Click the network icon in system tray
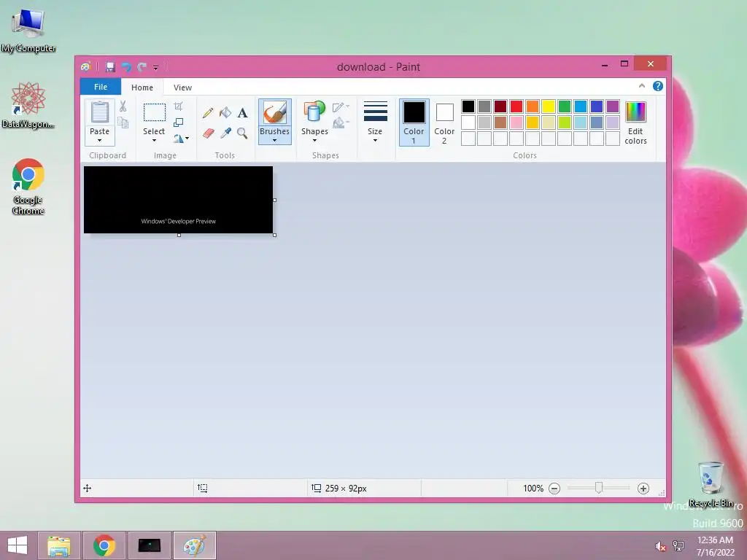The height and width of the screenshot is (560, 747). tap(678, 545)
